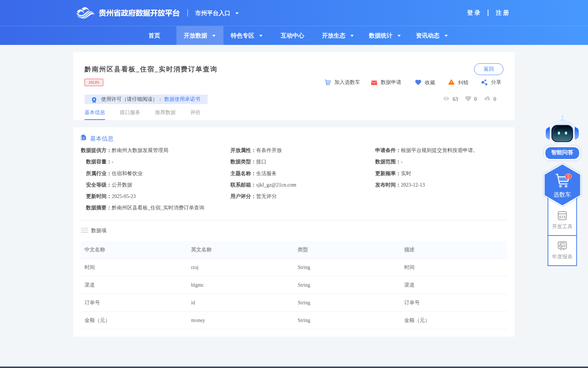Click the shopping cart icon beside 加入选数车

[328, 82]
